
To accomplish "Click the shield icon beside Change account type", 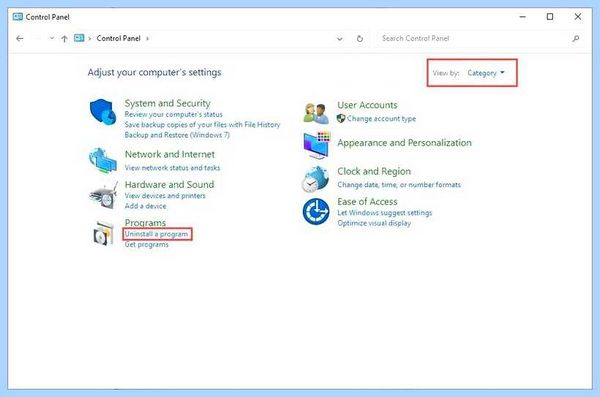I will 341,119.
